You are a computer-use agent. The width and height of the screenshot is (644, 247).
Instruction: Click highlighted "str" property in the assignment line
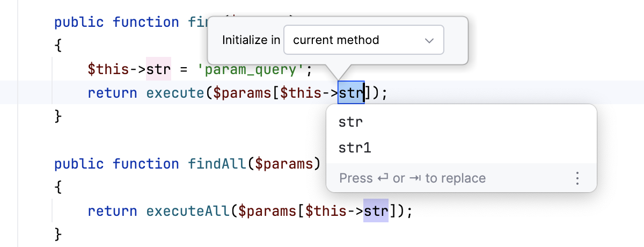point(158,69)
